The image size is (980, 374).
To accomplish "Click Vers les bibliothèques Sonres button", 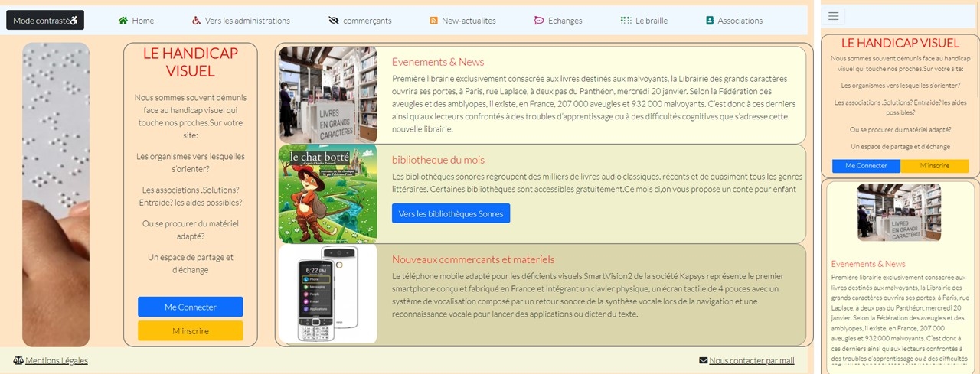I will 451,213.
